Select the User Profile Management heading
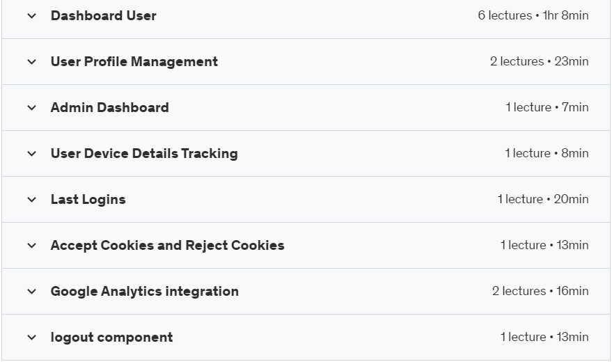The width and height of the screenshot is (612, 364). coord(134,62)
